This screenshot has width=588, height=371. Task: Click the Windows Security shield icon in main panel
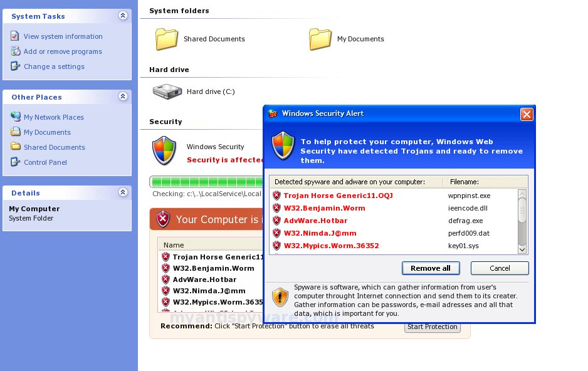click(x=164, y=150)
